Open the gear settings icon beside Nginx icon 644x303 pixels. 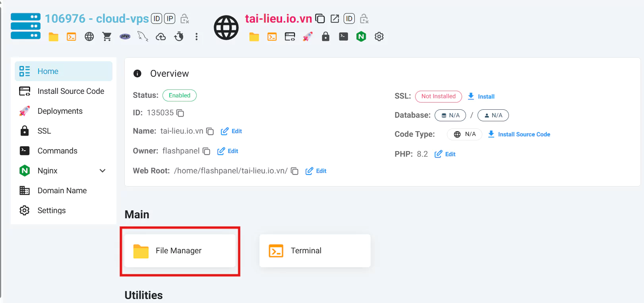379,37
